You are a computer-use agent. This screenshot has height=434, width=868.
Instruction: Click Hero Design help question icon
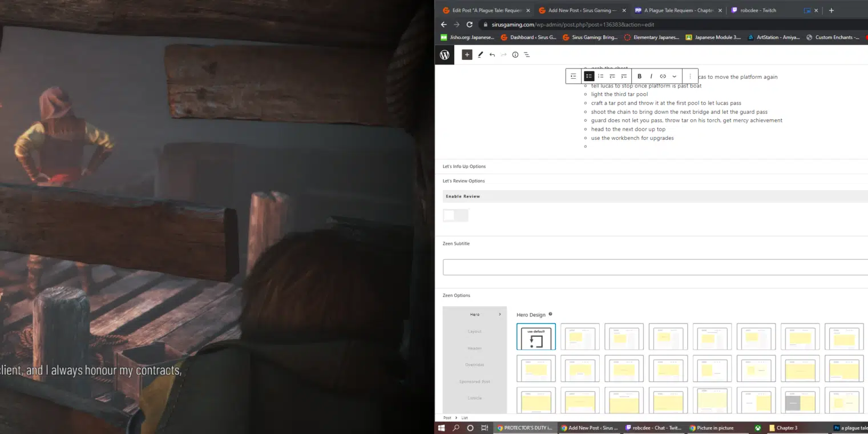click(x=550, y=314)
